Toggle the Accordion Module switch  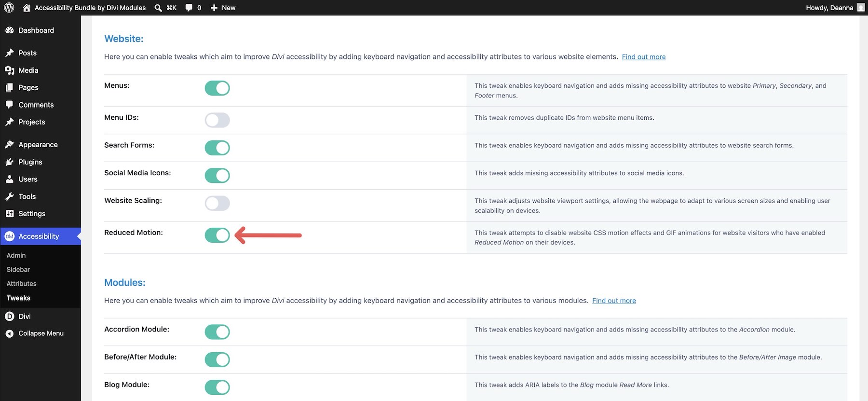217,332
